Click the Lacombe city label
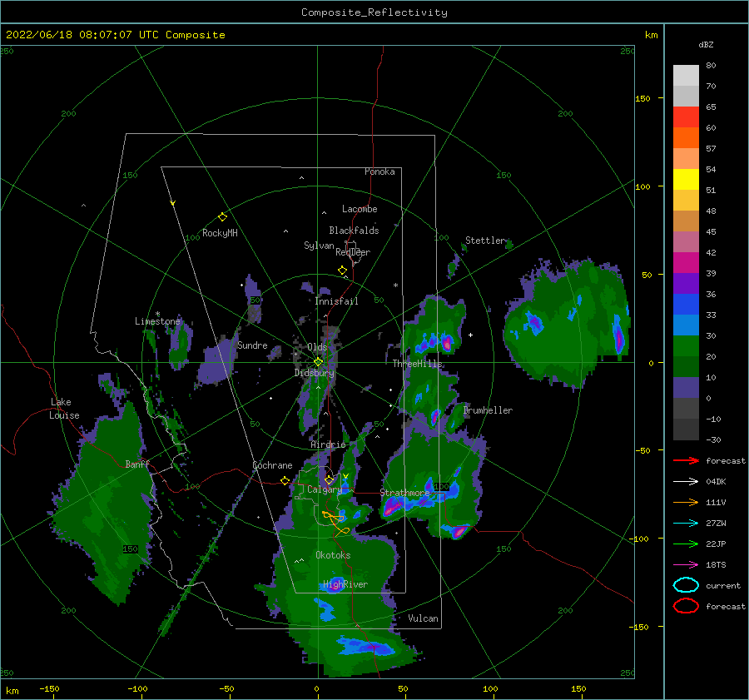The height and width of the screenshot is (700, 749). tap(360, 209)
